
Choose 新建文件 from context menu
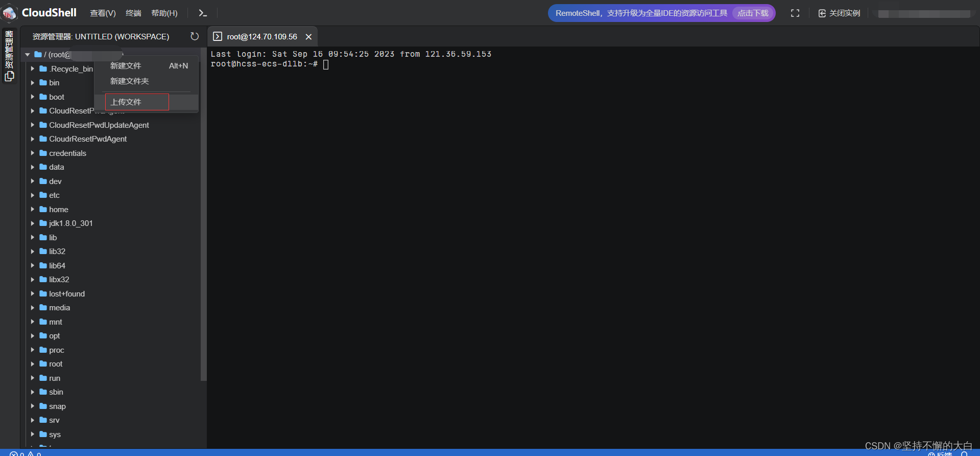click(147, 65)
